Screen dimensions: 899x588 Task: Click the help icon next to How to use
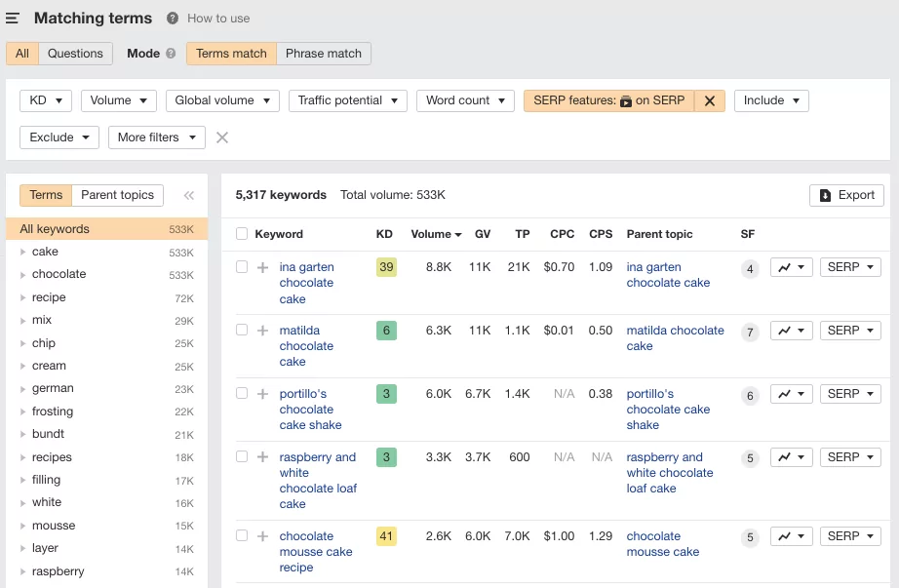coord(173,19)
